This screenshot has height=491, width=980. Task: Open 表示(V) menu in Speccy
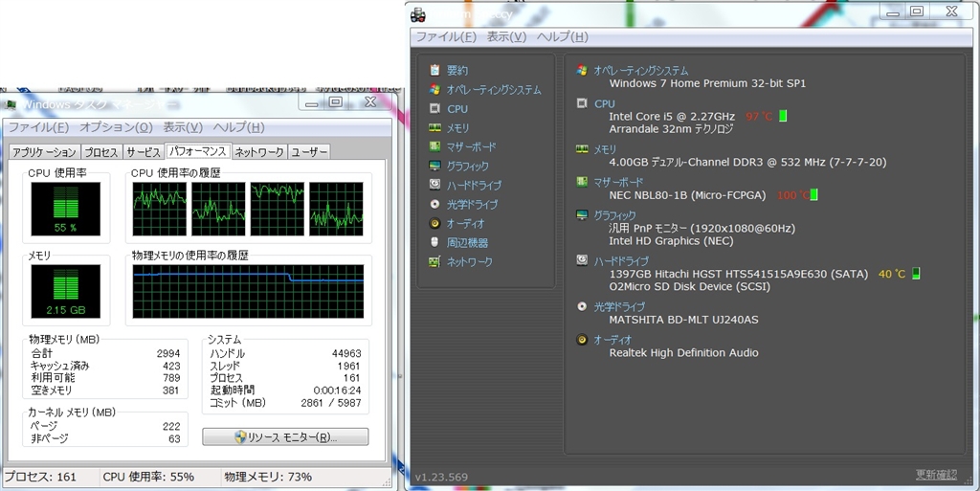pyautogui.click(x=506, y=37)
